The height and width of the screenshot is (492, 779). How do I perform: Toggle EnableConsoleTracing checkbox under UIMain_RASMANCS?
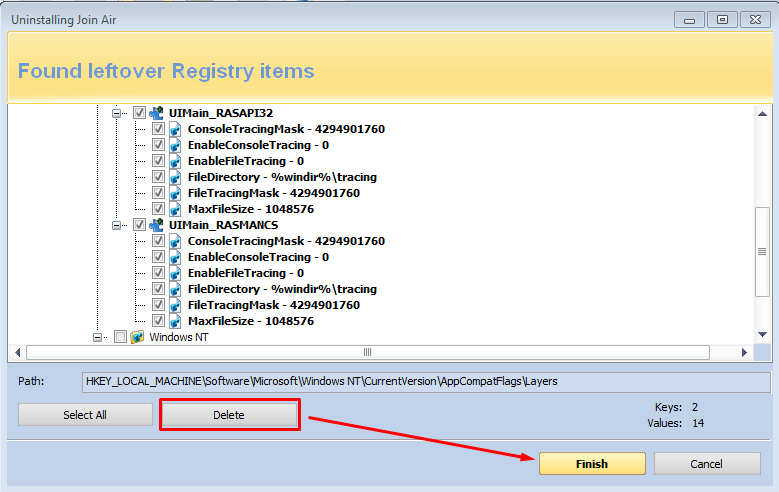coord(158,256)
